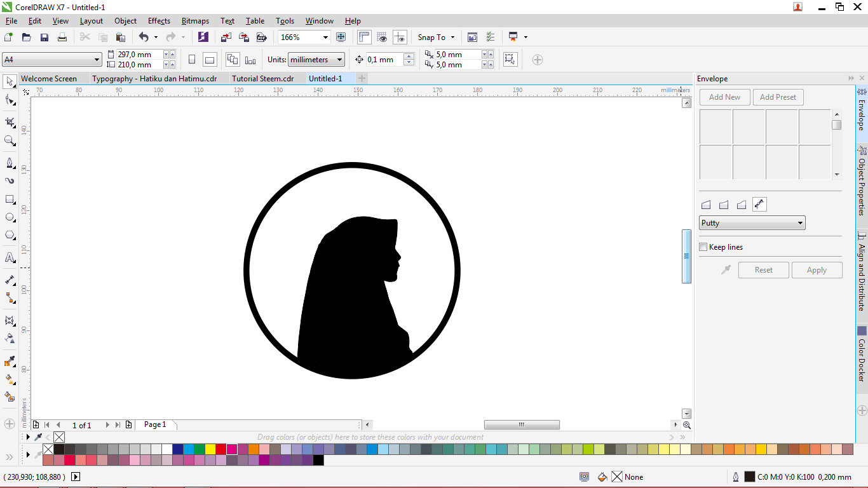Screen dimensions: 868x488
Task: Select the Zoom tool
Action: (10, 140)
